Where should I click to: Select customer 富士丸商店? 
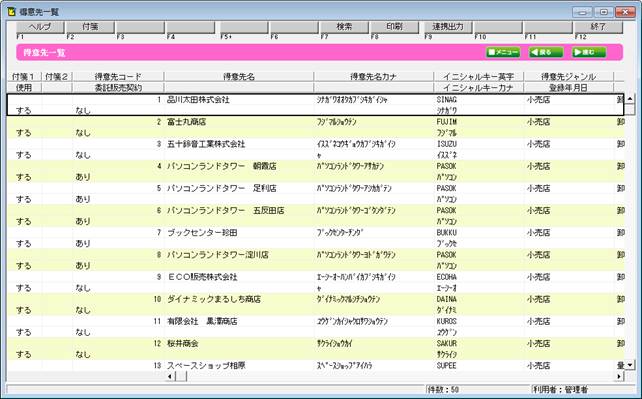point(186,122)
